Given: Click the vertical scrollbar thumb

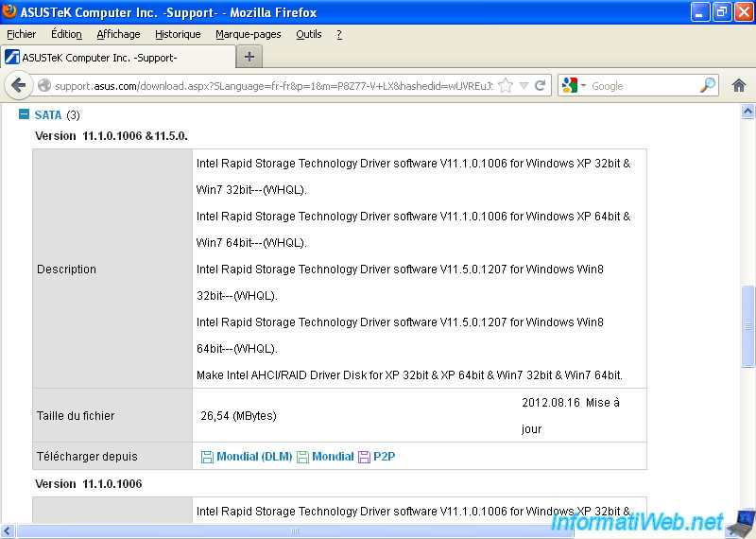Looking at the screenshot, I should pos(747,326).
